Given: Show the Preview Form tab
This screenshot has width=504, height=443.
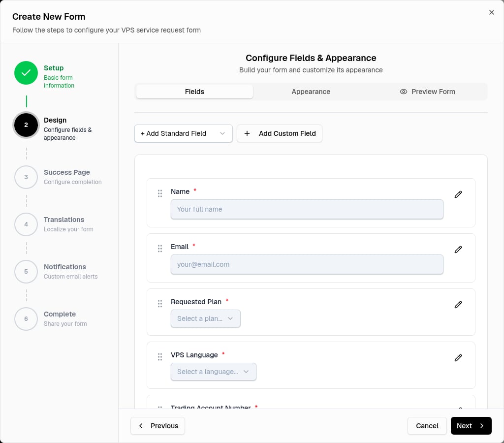Looking at the screenshot, I should click(x=427, y=92).
